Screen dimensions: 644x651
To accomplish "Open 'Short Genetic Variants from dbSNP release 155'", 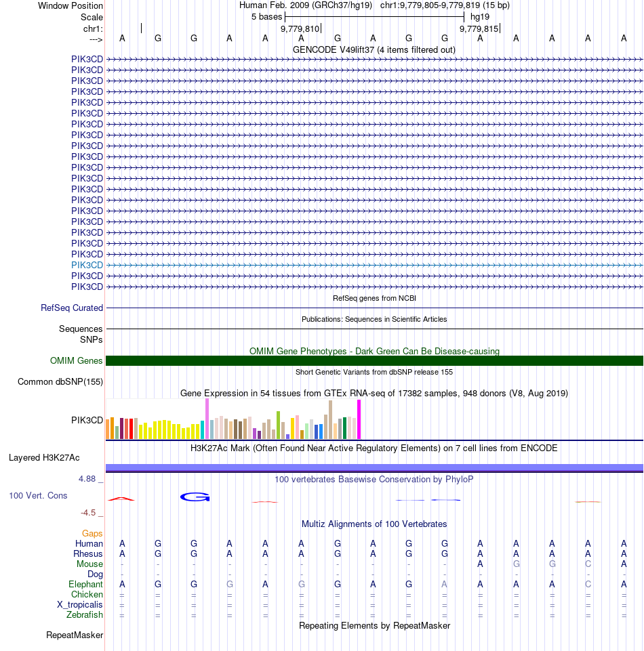I will [x=374, y=372].
